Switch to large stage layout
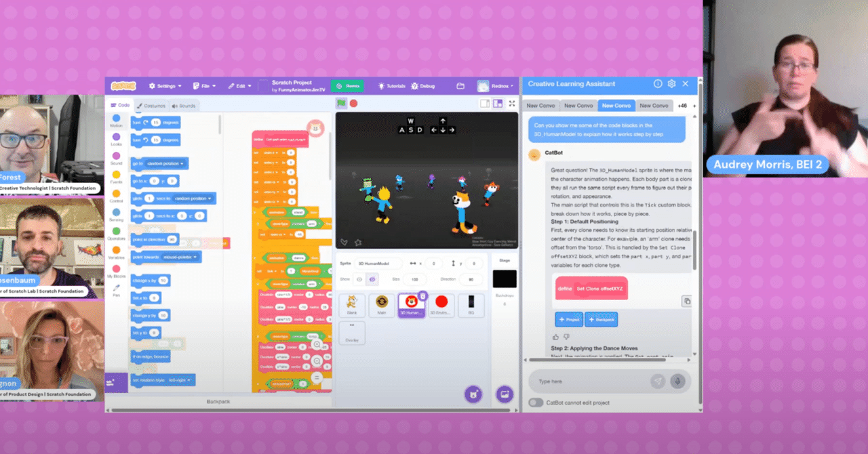The image size is (868, 454). coord(498,103)
